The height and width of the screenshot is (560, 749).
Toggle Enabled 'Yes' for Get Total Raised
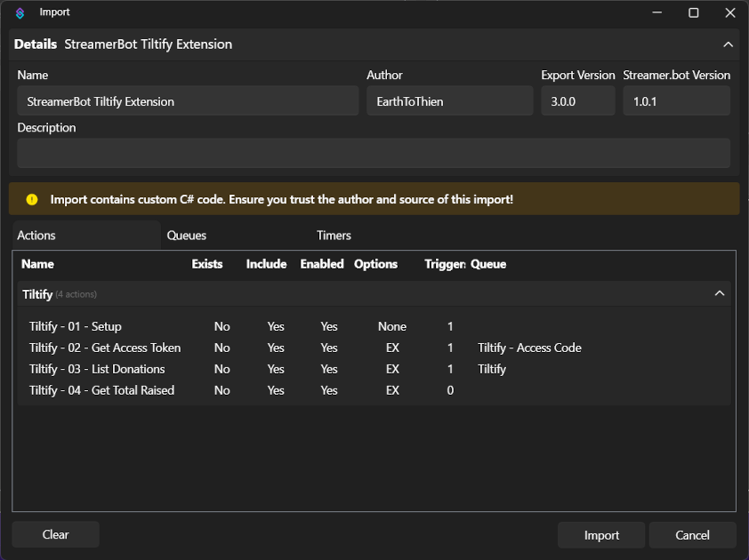(x=329, y=390)
